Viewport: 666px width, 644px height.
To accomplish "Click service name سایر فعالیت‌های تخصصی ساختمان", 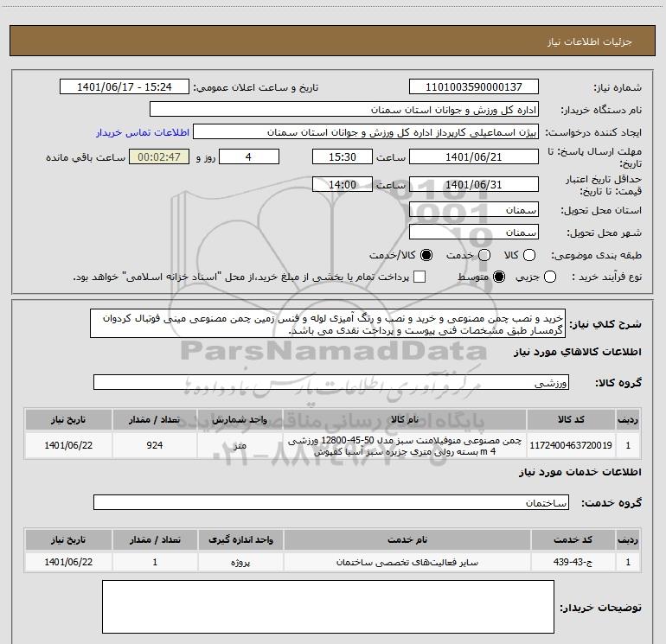I will pos(407,562).
